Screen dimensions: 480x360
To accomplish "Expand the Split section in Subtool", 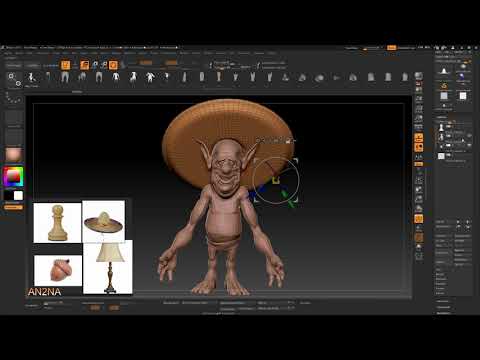I will tap(439, 269).
